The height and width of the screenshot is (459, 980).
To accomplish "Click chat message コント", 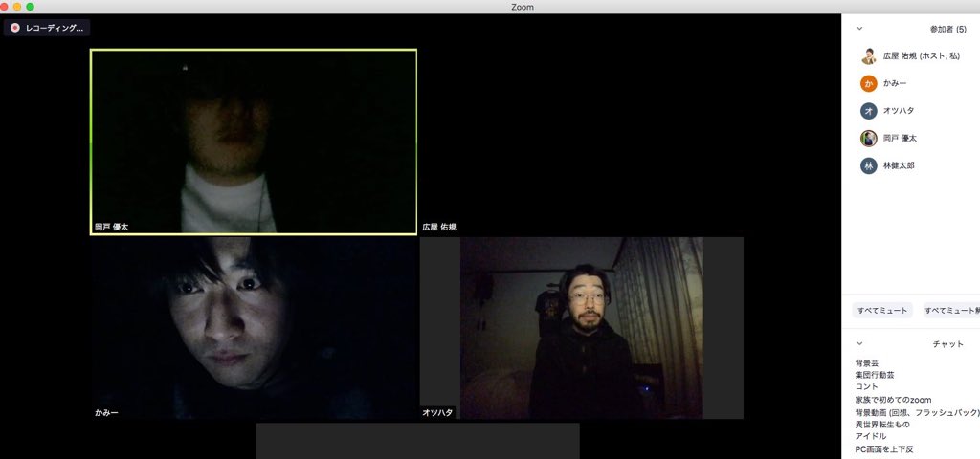I will (x=867, y=386).
